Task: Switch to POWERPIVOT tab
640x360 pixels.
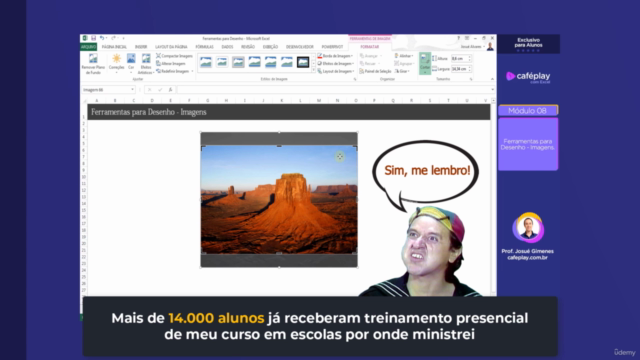Action: click(332, 47)
